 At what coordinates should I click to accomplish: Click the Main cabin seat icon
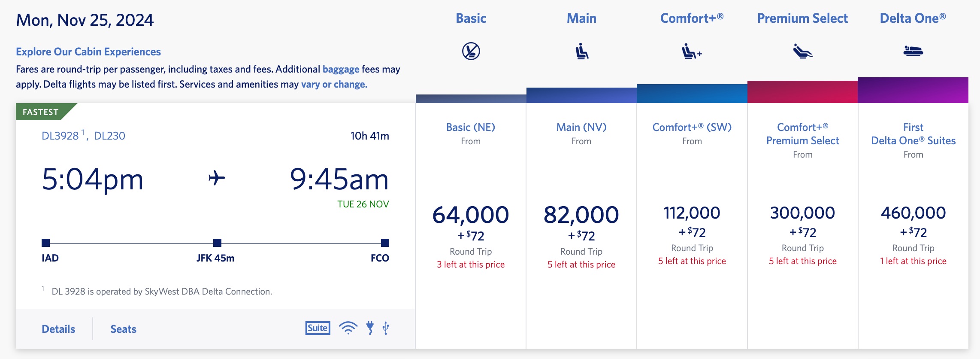(x=581, y=51)
